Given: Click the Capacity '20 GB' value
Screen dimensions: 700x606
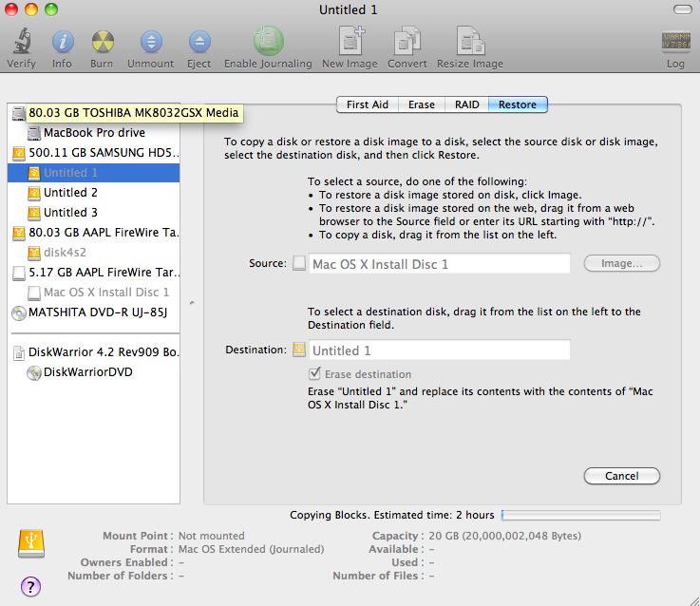Looking at the screenshot, I should point(505,536).
